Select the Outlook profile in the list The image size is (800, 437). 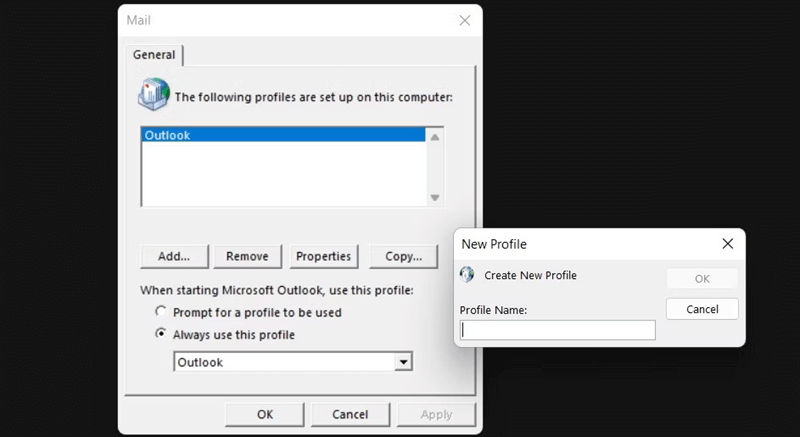(x=283, y=135)
